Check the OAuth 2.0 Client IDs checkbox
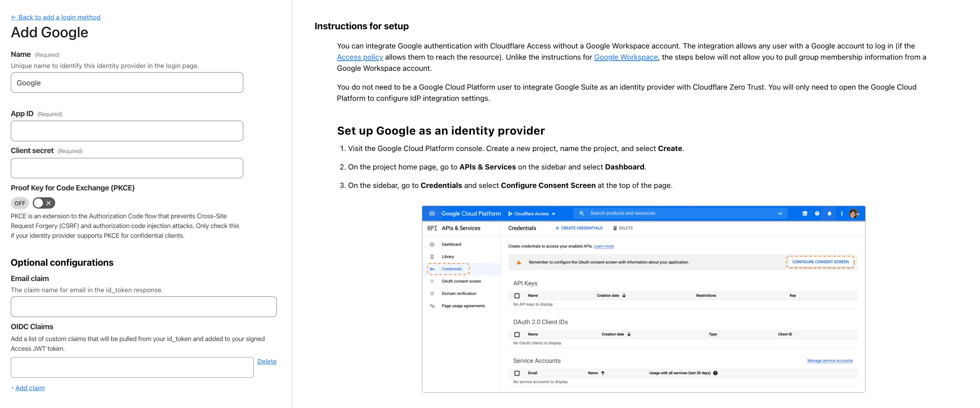This screenshot has width=980, height=408. click(x=517, y=334)
